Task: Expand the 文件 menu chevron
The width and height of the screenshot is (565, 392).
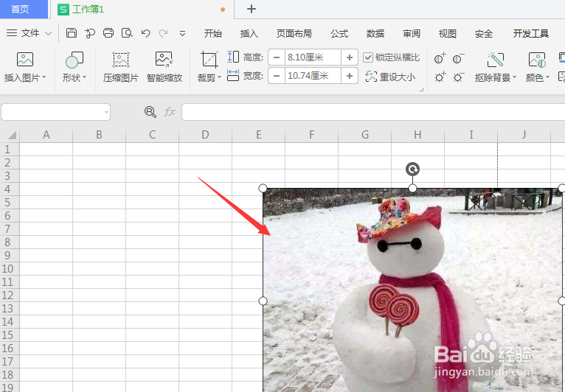Action: [48, 33]
